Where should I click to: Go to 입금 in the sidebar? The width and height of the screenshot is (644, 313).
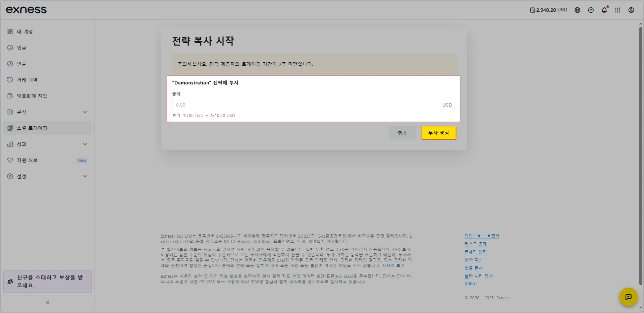pyautogui.click(x=22, y=48)
